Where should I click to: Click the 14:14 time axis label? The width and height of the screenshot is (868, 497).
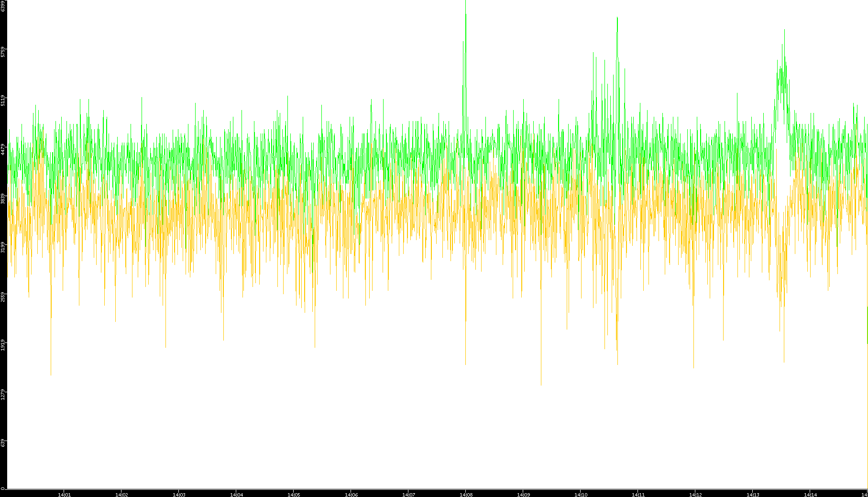pyautogui.click(x=810, y=495)
